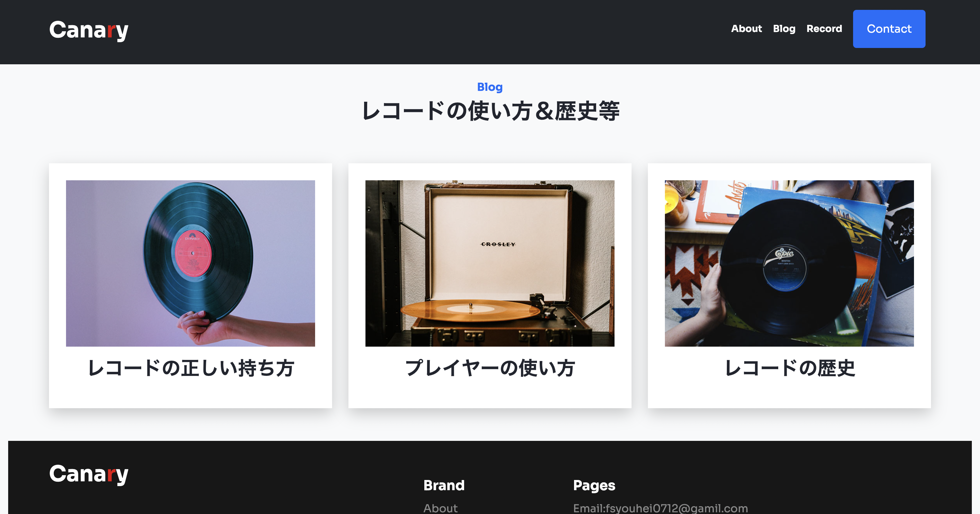Click the Canary logo in header
The image size is (980, 514).
click(88, 30)
